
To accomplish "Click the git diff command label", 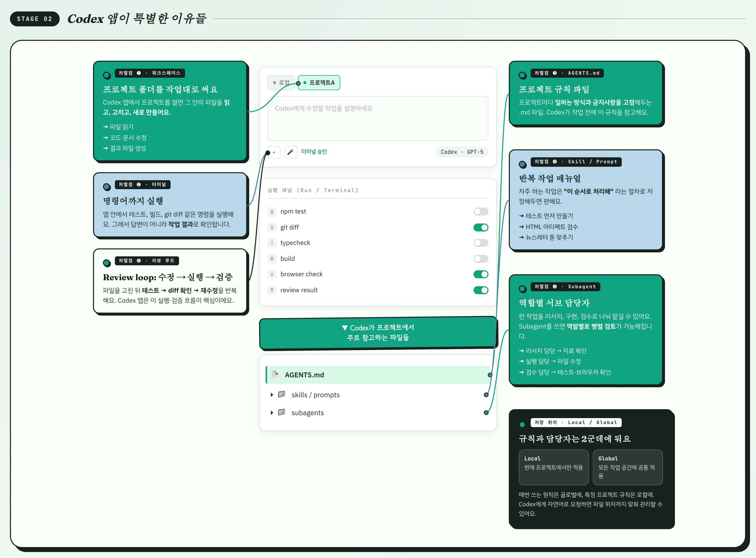I will click(289, 227).
